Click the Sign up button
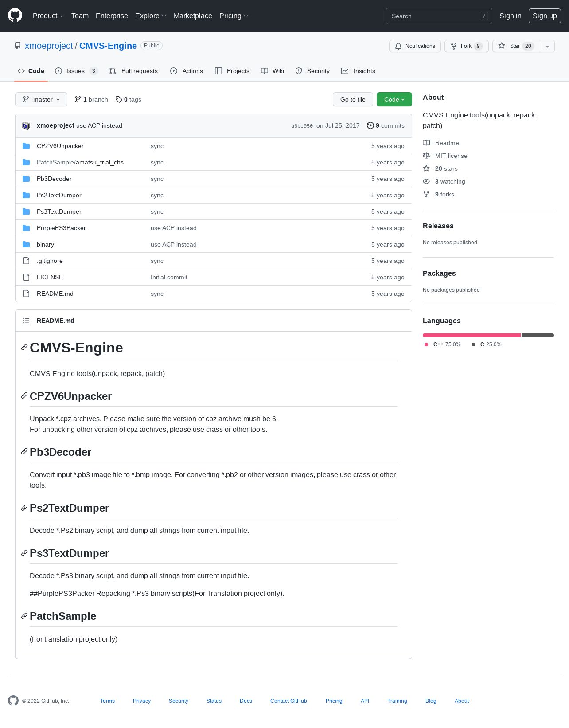Image resolution: width=569 pixels, height=728 pixels. [545, 16]
